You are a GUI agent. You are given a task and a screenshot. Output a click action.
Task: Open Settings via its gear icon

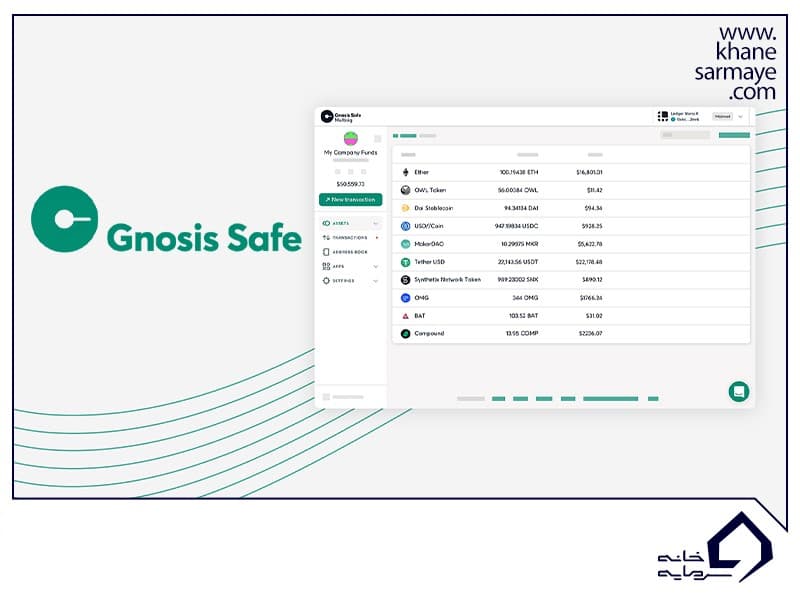point(326,281)
